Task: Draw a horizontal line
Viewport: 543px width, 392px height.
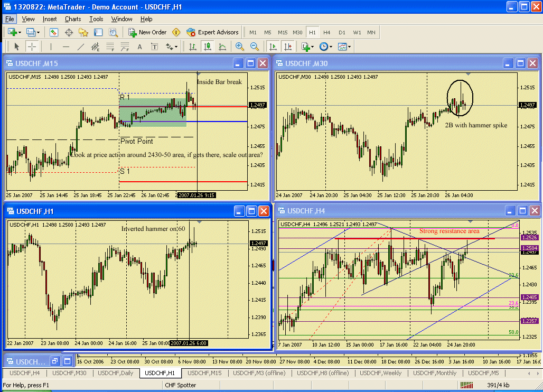Action: tap(66, 46)
